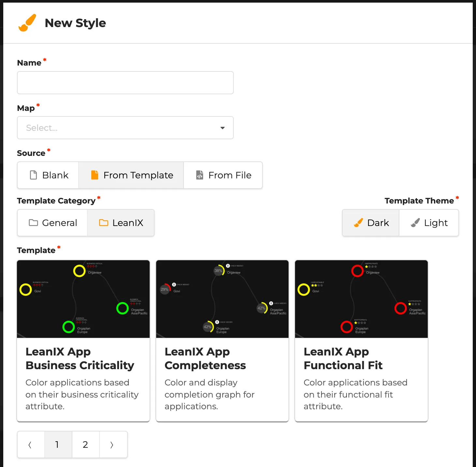Viewport: 476px width, 467px height.
Task: Choose From File as the style source
Action: 223,175
